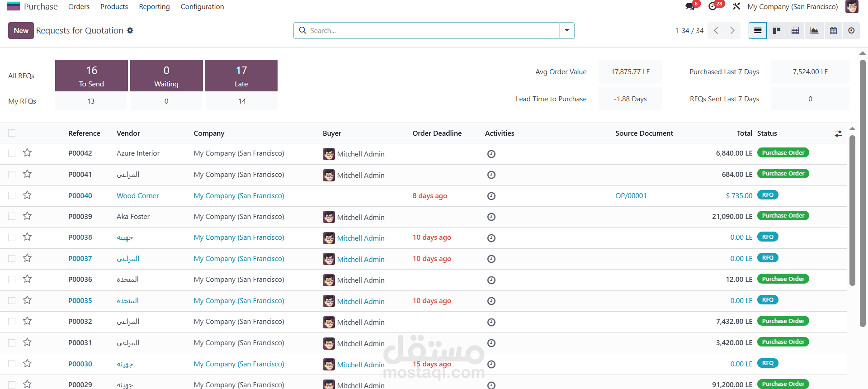
Task: Star the P00042 order as favorite
Action: 27,153
